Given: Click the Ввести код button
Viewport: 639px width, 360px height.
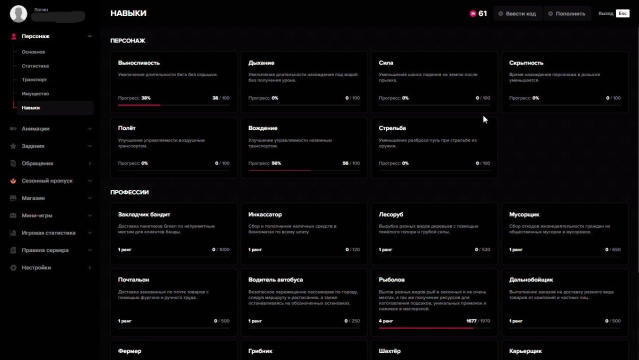Looking at the screenshot, I should (518, 13).
